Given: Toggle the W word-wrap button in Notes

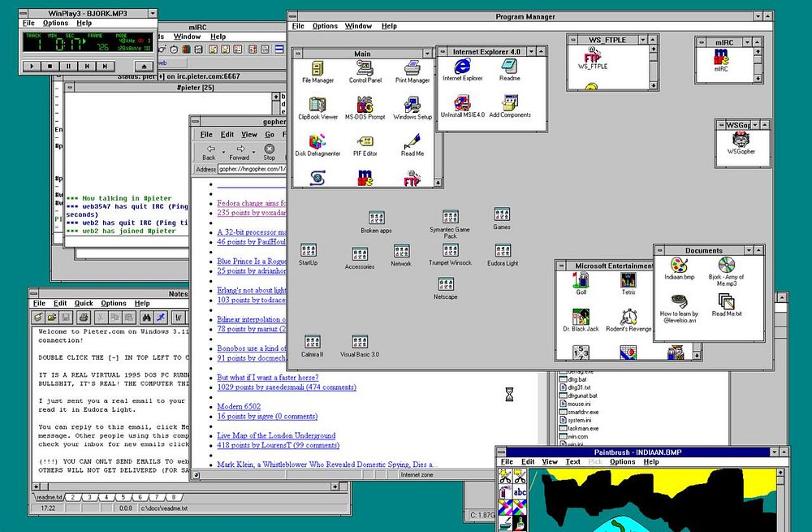Looking at the screenshot, I should (179, 317).
